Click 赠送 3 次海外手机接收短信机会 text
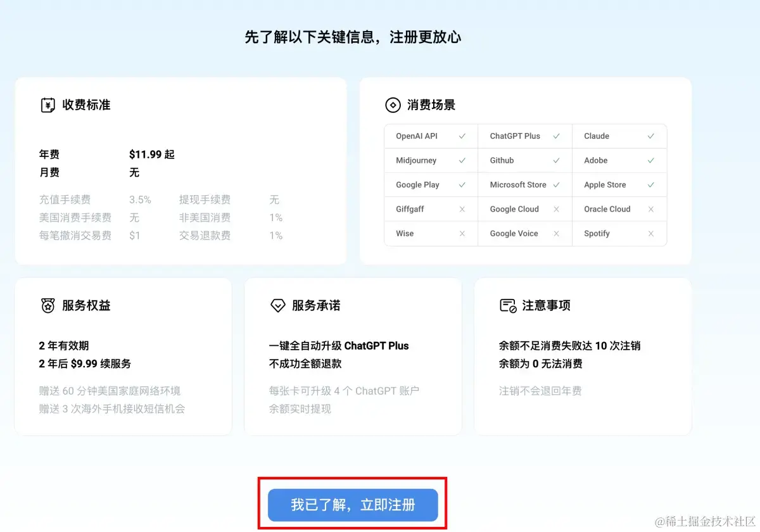760x532 pixels. 112,409
